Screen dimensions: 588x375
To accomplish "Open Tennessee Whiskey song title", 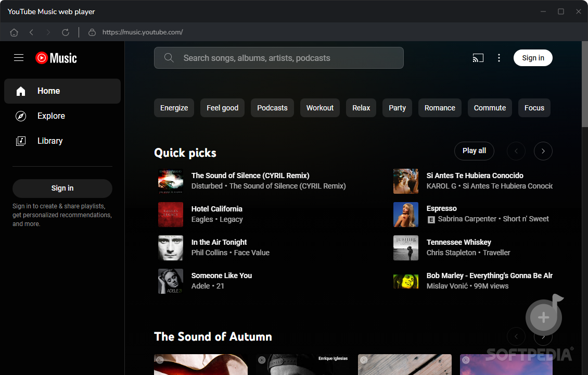I will click(458, 242).
